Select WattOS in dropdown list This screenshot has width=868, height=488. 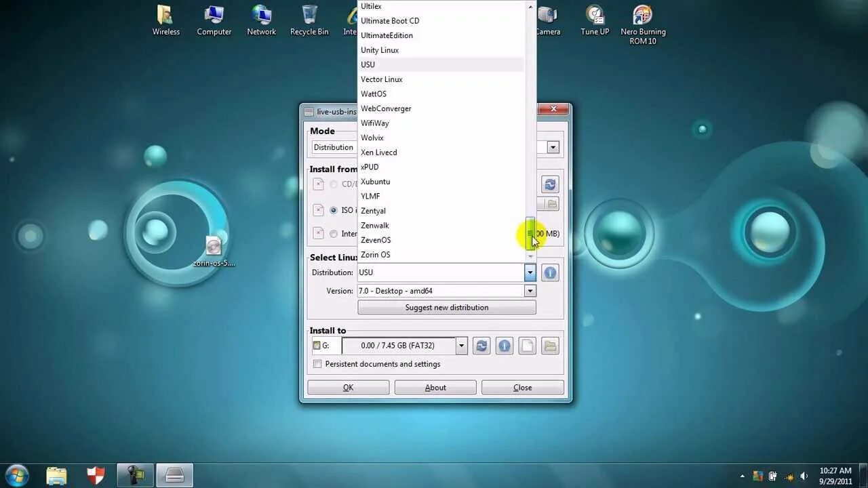441,94
